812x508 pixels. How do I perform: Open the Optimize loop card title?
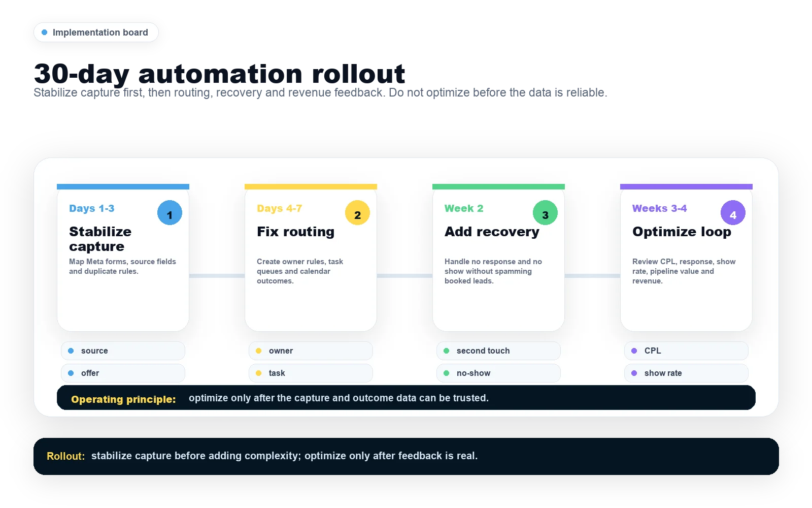click(x=682, y=232)
